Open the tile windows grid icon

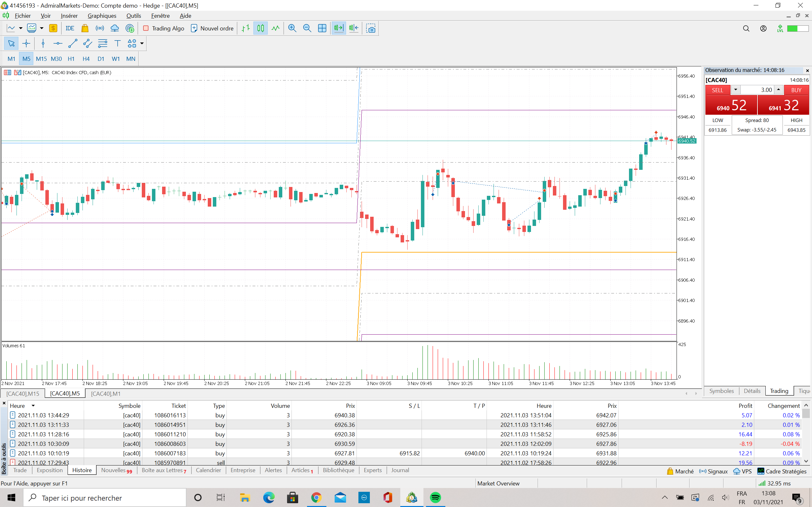pos(322,29)
